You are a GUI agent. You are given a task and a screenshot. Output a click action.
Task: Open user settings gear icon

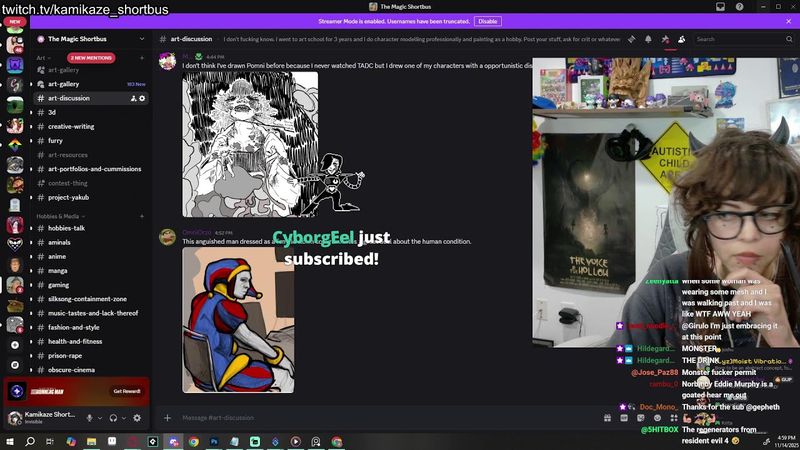point(138,417)
